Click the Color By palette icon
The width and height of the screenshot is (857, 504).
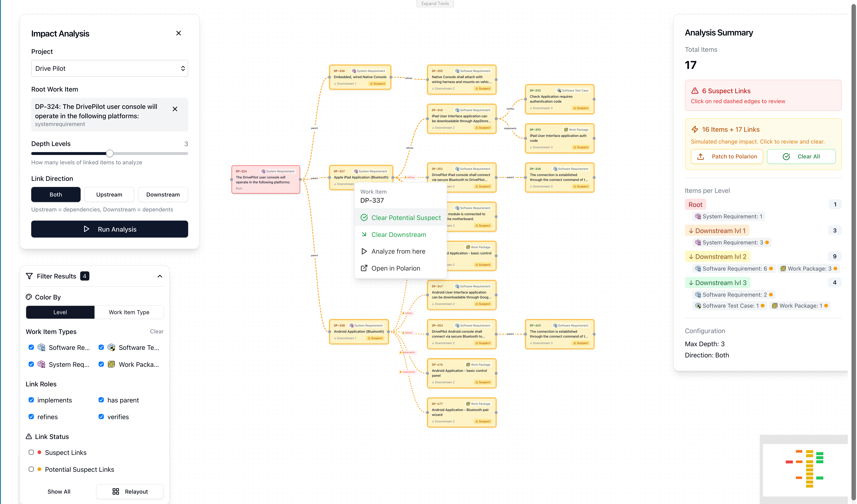[29, 297]
